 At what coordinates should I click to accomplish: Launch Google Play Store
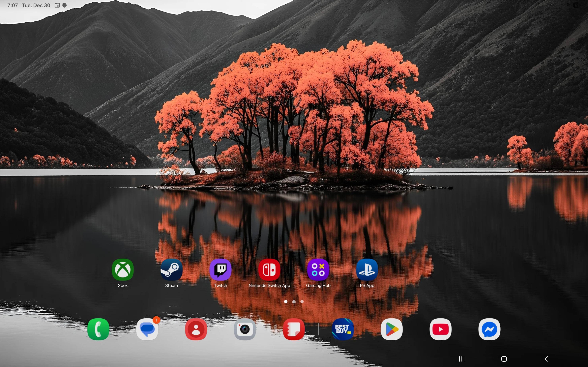(x=392, y=329)
